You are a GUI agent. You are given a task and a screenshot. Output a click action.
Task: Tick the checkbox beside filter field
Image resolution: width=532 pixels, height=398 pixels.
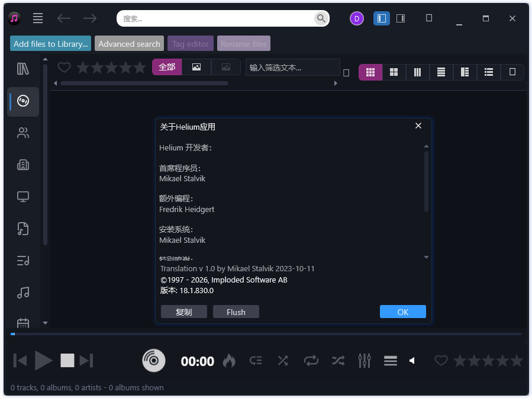[346, 73]
